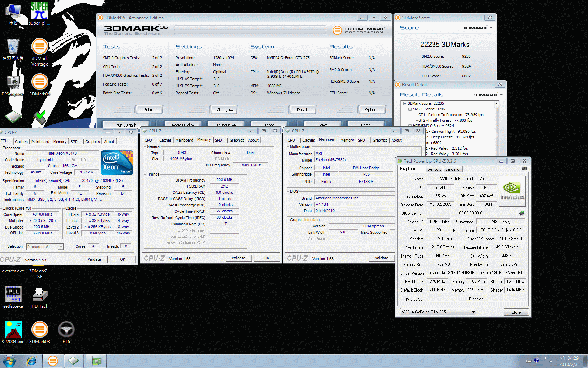Switch to the Validation tab in GPU-Z

453,169
